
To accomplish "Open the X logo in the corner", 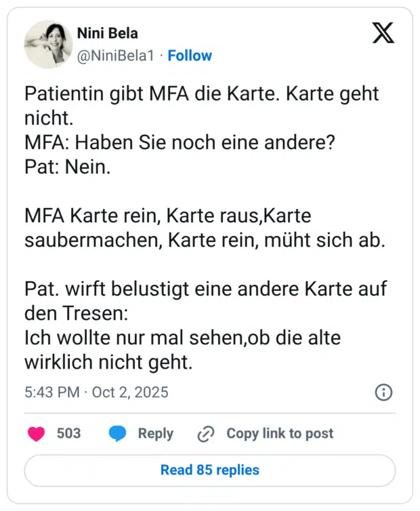I will pos(383,33).
